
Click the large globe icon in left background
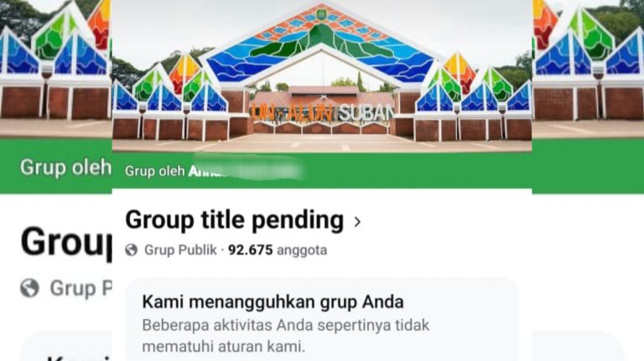point(29,288)
